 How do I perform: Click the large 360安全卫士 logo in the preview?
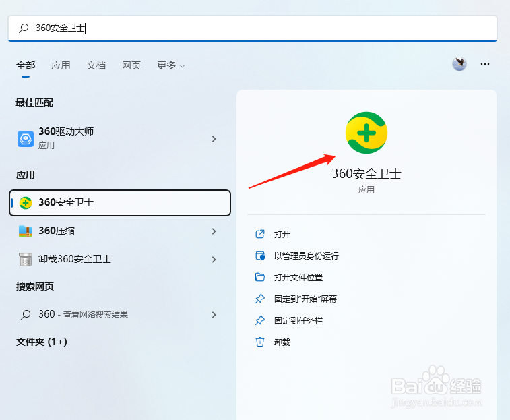(x=366, y=133)
